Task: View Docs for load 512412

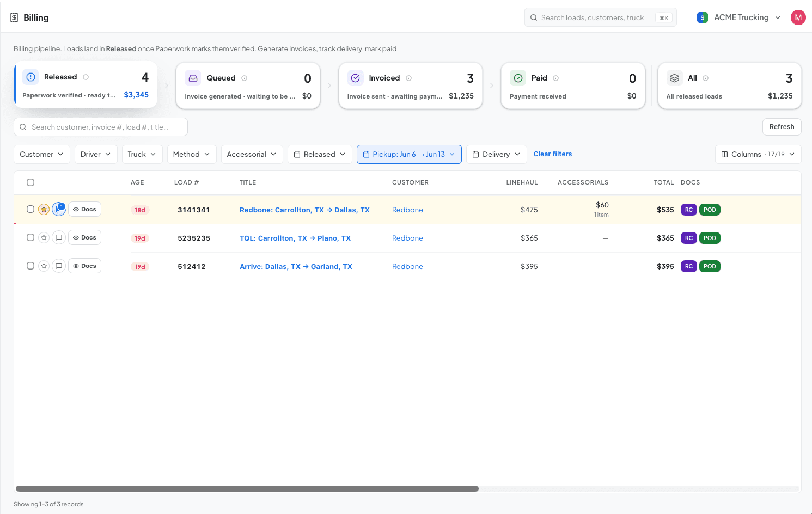Action: [x=84, y=266]
